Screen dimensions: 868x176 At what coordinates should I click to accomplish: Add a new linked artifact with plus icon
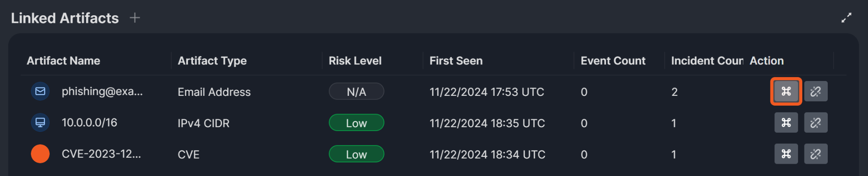(135, 18)
